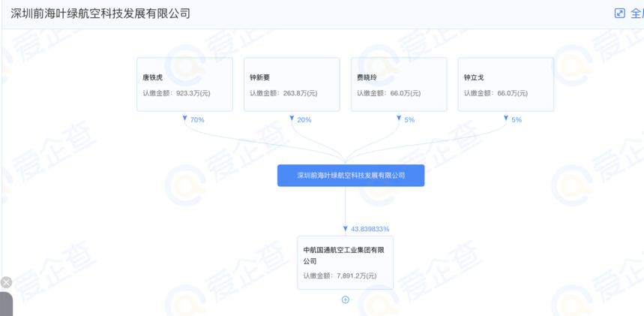The image size is (644, 316).
Task: Close the floating panel with the gray X
Action: pyautogui.click(x=6, y=282)
